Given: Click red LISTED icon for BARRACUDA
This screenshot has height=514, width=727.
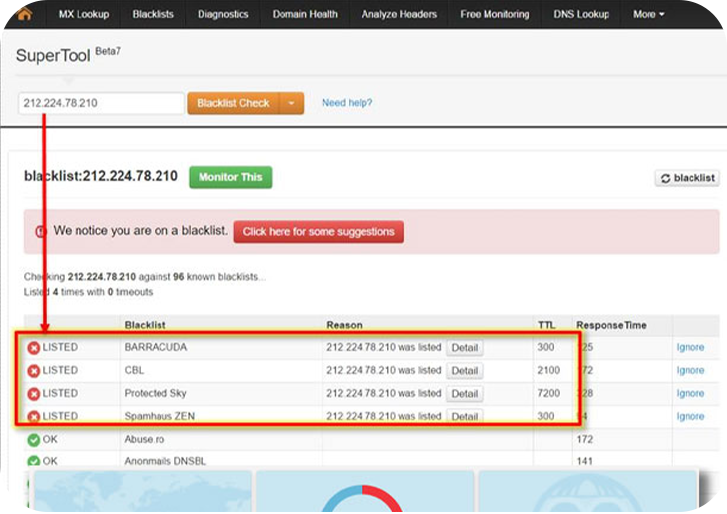Looking at the screenshot, I should pos(33,348).
